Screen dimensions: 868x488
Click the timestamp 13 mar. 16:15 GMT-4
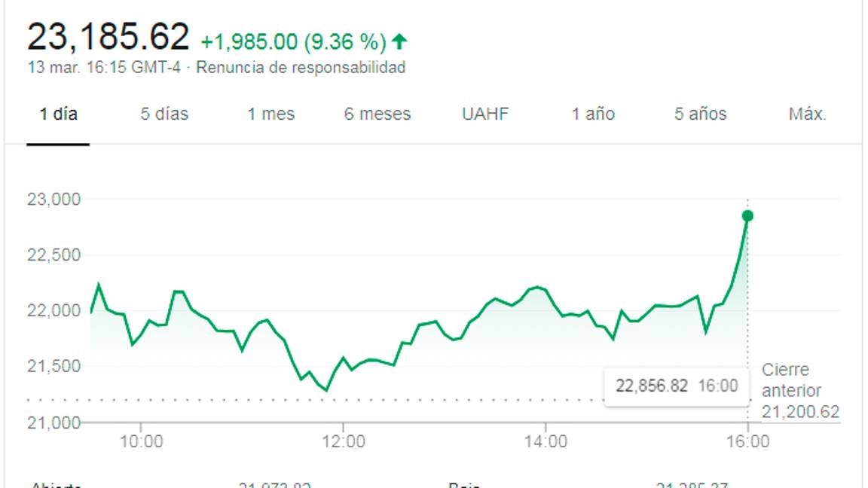click(103, 67)
